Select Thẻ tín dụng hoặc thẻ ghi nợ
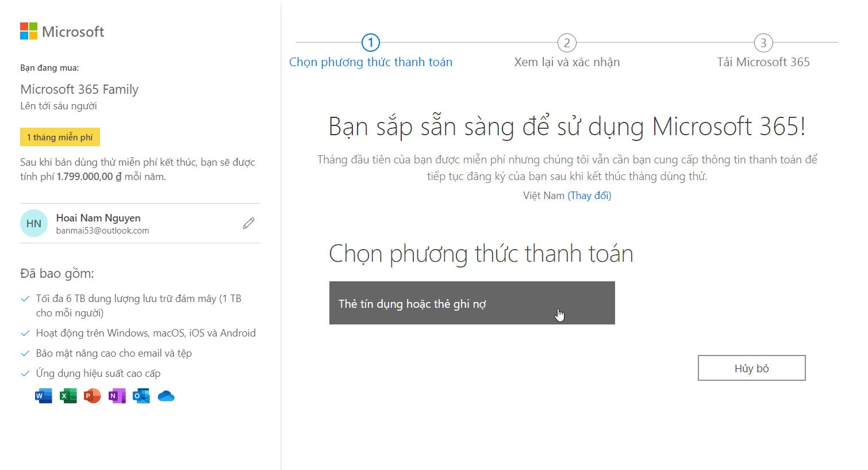This screenshot has width=868, height=470. [472, 303]
